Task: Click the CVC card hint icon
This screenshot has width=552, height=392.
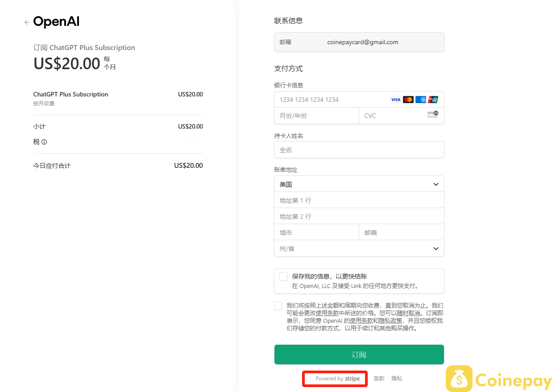Action: coord(433,114)
